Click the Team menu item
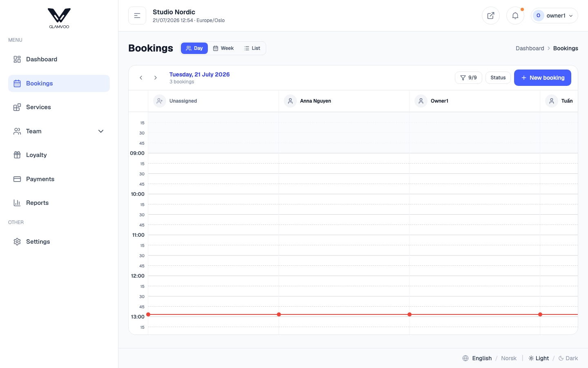Viewport: 588px width, 368px height. pyautogui.click(x=59, y=131)
